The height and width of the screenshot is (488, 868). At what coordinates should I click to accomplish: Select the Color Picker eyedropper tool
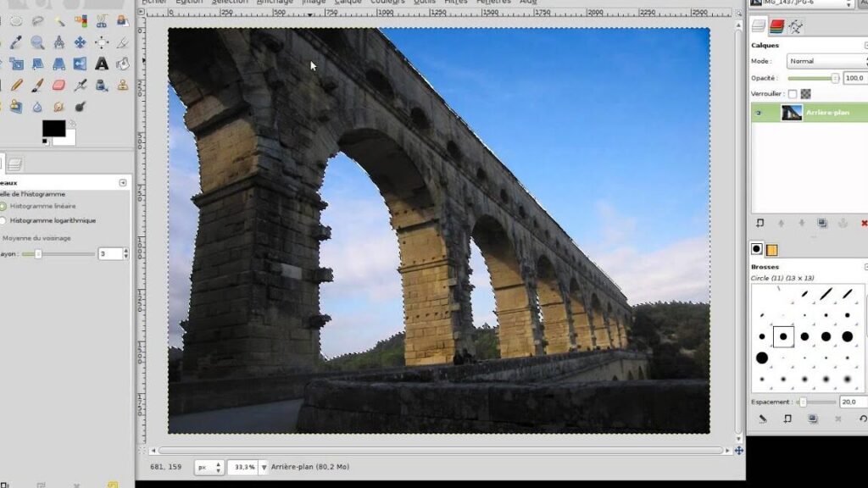coord(16,42)
